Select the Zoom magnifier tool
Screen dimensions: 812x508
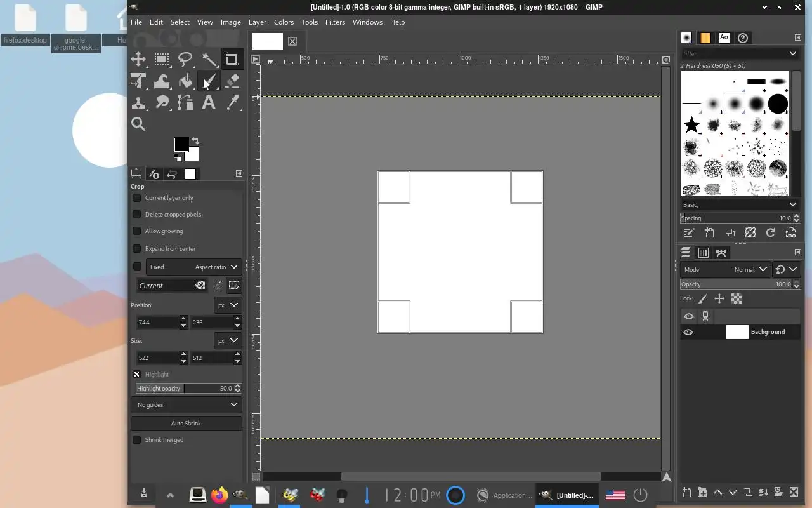(x=138, y=124)
